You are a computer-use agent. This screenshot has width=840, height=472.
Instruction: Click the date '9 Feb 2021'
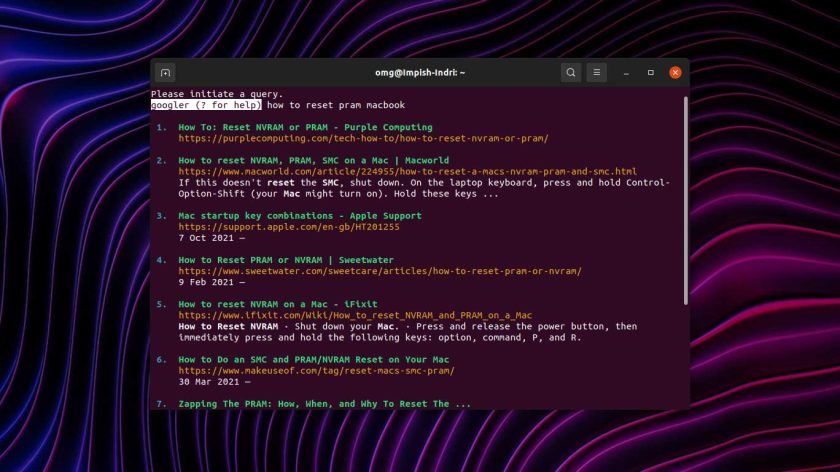point(206,282)
